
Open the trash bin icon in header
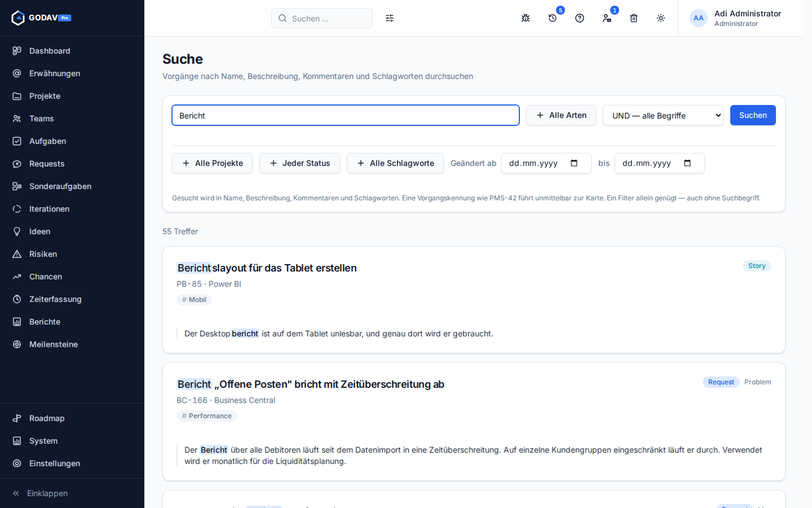634,18
